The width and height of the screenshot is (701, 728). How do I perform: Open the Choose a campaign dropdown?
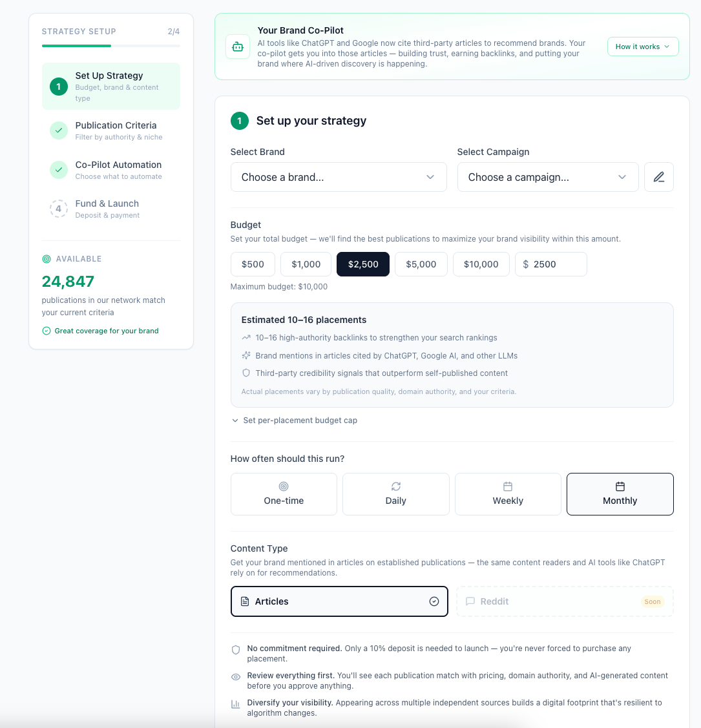pos(547,176)
